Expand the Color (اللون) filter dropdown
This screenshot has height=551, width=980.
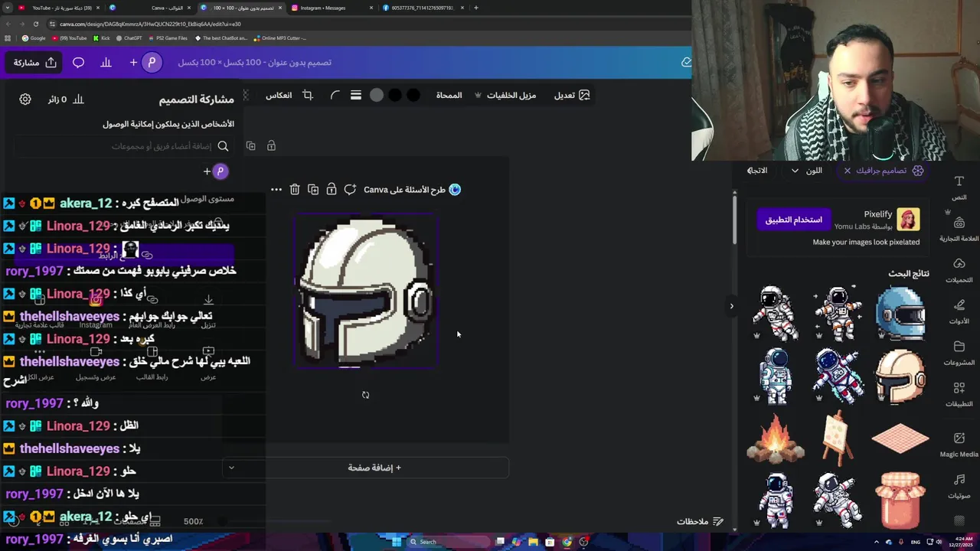[x=805, y=171]
